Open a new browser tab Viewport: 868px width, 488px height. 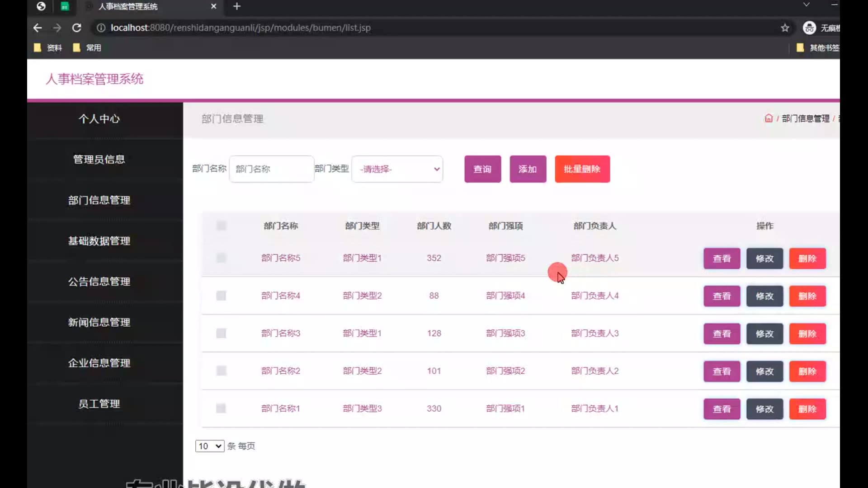pos(237,6)
